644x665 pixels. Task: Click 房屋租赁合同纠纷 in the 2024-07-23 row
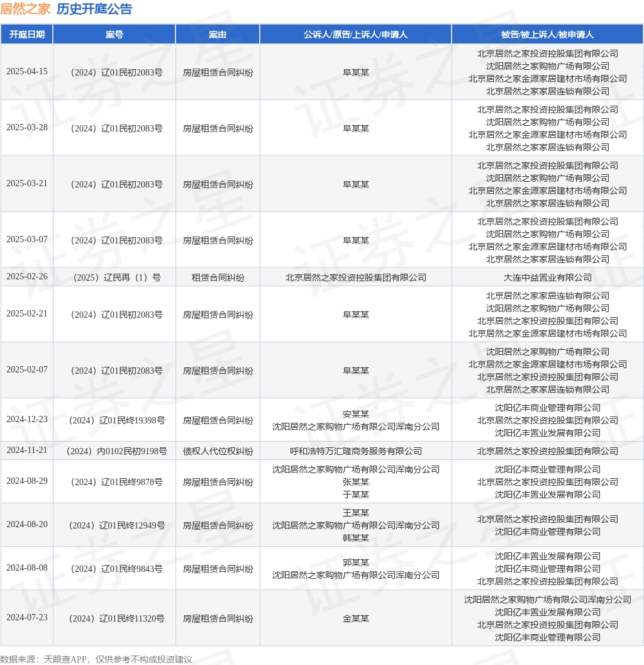tap(218, 618)
